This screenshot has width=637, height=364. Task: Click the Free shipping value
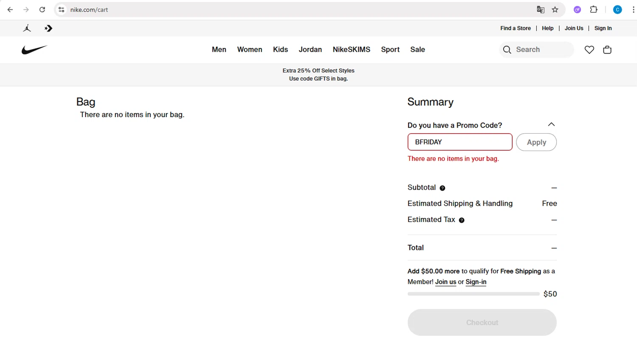[550, 204]
